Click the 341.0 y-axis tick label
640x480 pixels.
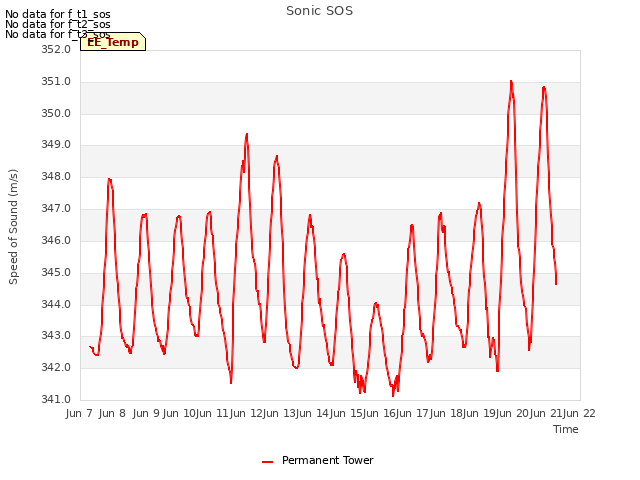click(x=56, y=399)
